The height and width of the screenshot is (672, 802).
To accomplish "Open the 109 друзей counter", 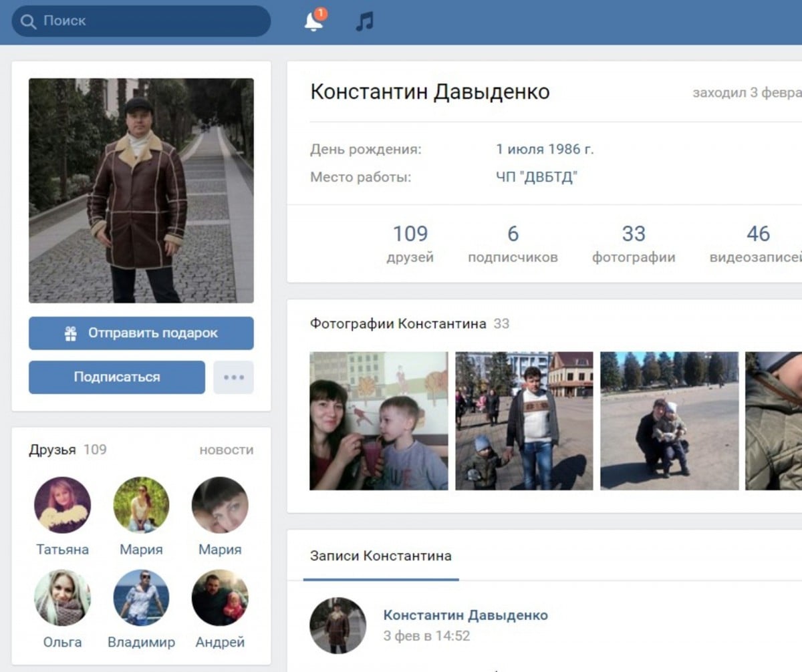I will [410, 244].
